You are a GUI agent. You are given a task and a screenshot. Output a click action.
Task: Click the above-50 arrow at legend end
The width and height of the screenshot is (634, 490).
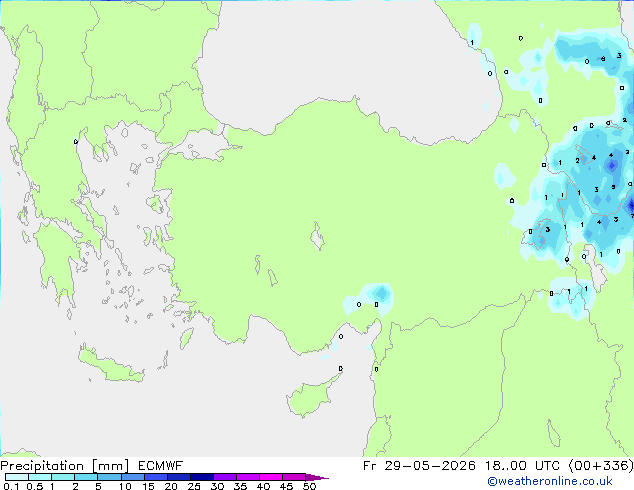tap(317, 477)
